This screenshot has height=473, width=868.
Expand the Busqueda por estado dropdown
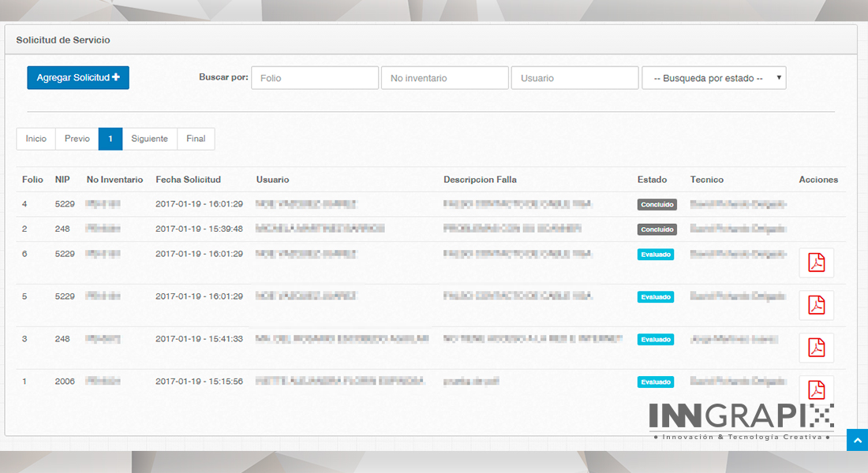[713, 78]
